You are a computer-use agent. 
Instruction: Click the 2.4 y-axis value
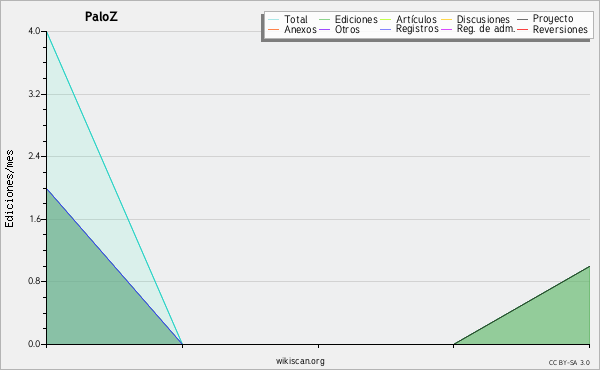pyautogui.click(x=34, y=156)
